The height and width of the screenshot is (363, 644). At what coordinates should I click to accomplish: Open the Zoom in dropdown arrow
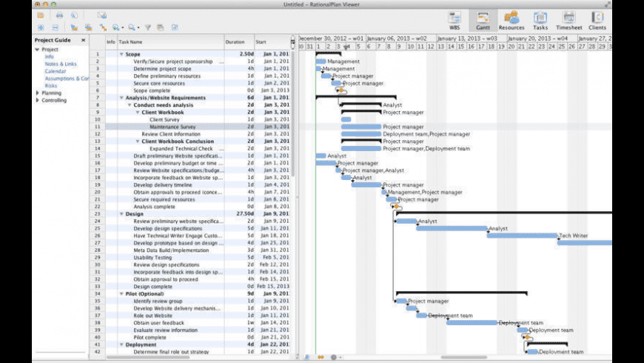pos(123,27)
